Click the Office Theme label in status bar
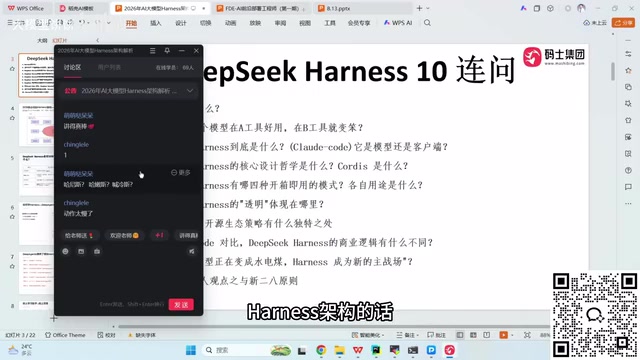Image resolution: width=640 pixels, height=360 pixels. point(65,335)
